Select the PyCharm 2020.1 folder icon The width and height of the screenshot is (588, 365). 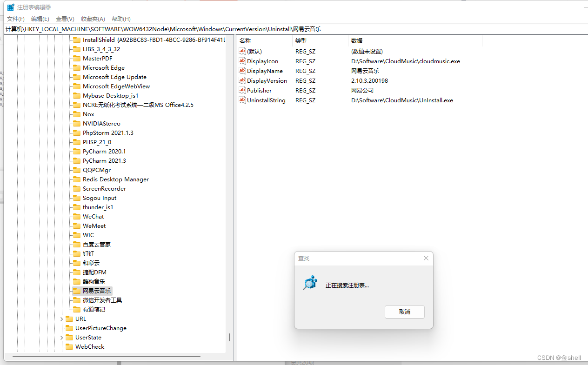coord(77,152)
